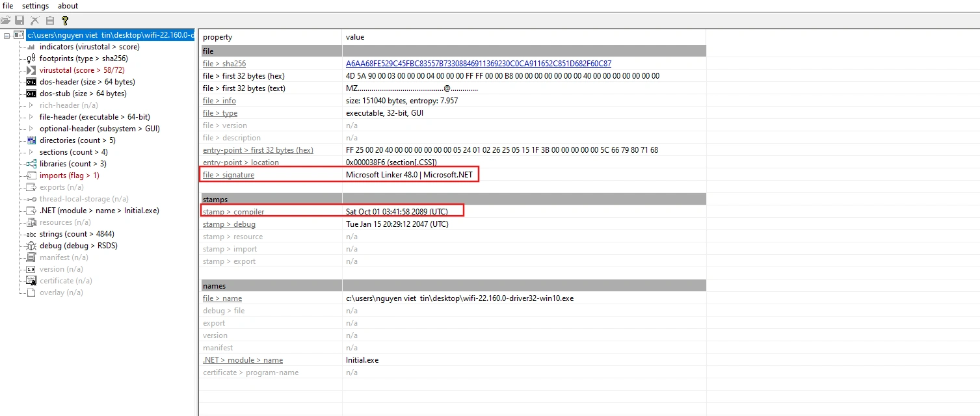
Task: Open the report via clipboard toolbar icon
Action: tap(49, 20)
